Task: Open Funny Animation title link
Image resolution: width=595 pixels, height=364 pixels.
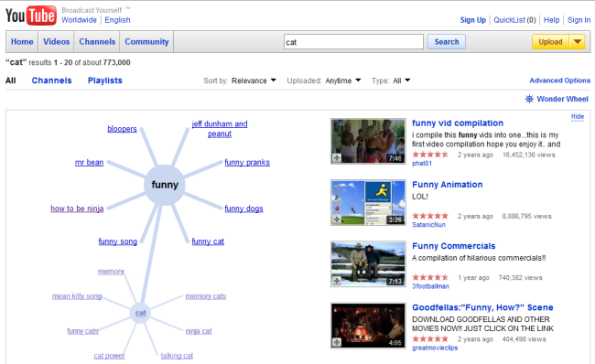Action: point(448,185)
